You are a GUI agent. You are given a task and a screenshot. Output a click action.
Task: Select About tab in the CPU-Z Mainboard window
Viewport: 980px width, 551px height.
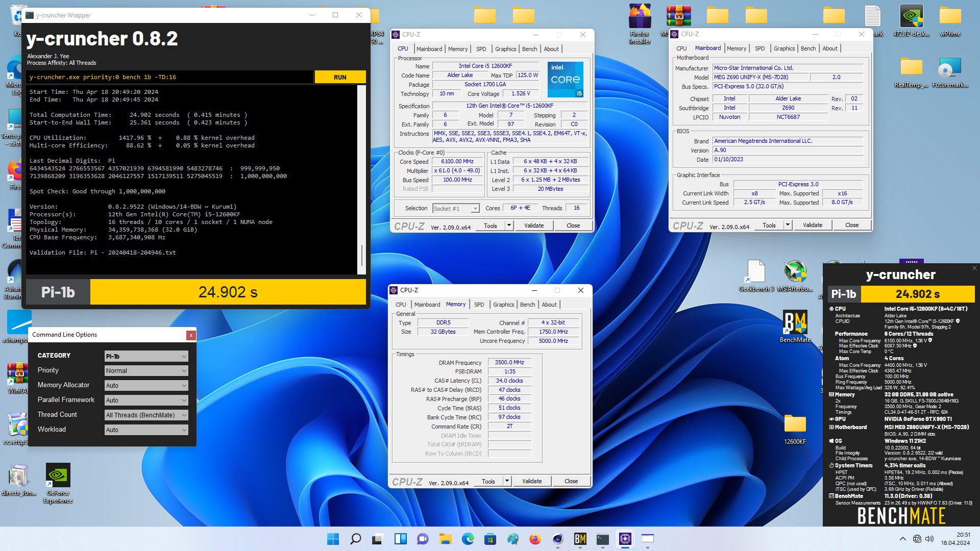pyautogui.click(x=829, y=48)
